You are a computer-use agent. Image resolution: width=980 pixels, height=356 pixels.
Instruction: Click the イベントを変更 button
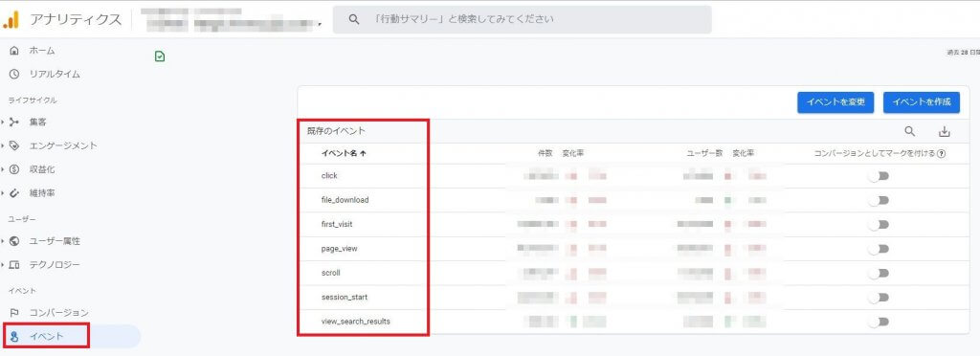[835, 102]
